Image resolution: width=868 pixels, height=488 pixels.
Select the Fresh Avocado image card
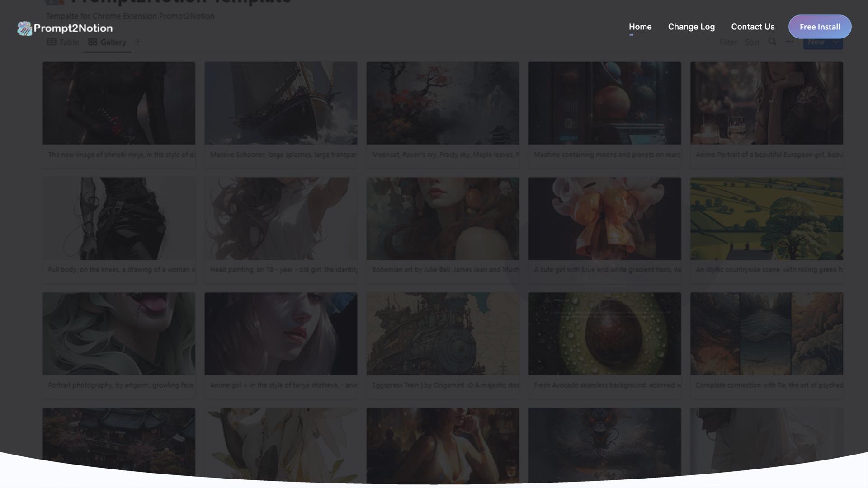coord(604,334)
